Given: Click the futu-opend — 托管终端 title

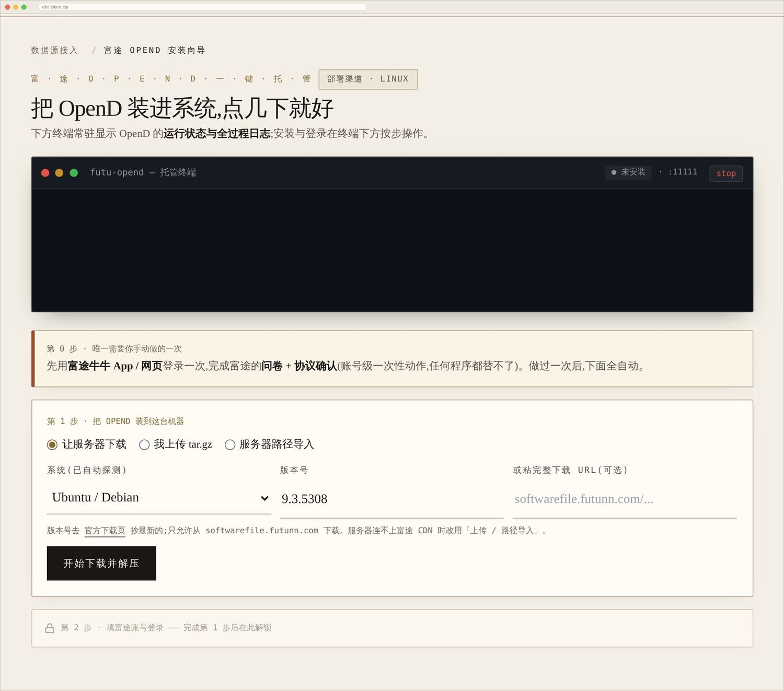Looking at the screenshot, I should click(143, 172).
